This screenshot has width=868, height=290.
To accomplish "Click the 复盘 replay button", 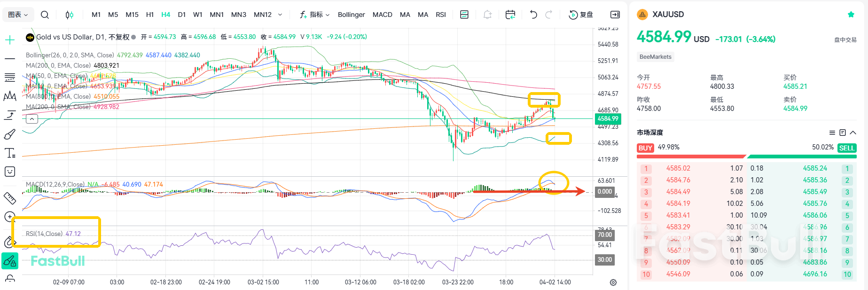I will point(581,15).
